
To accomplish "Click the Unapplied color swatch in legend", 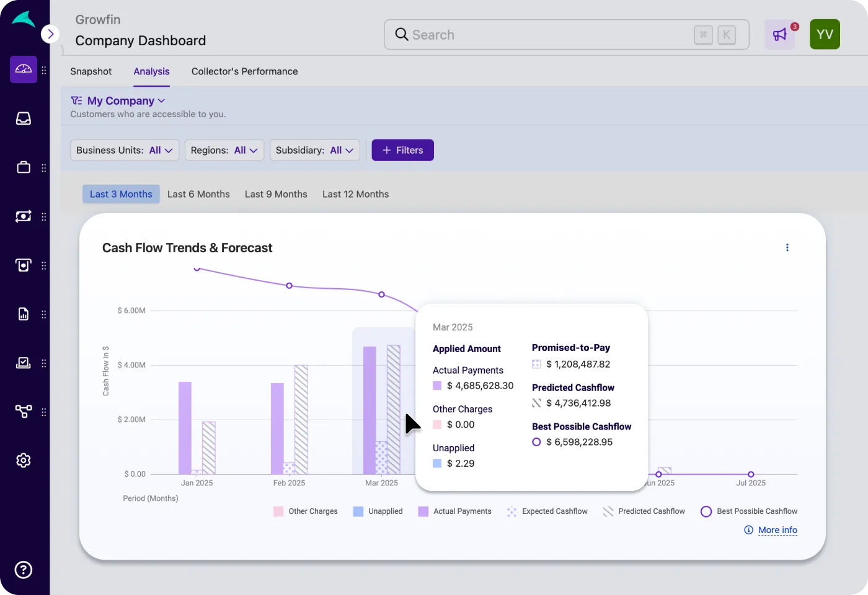I will coord(358,511).
